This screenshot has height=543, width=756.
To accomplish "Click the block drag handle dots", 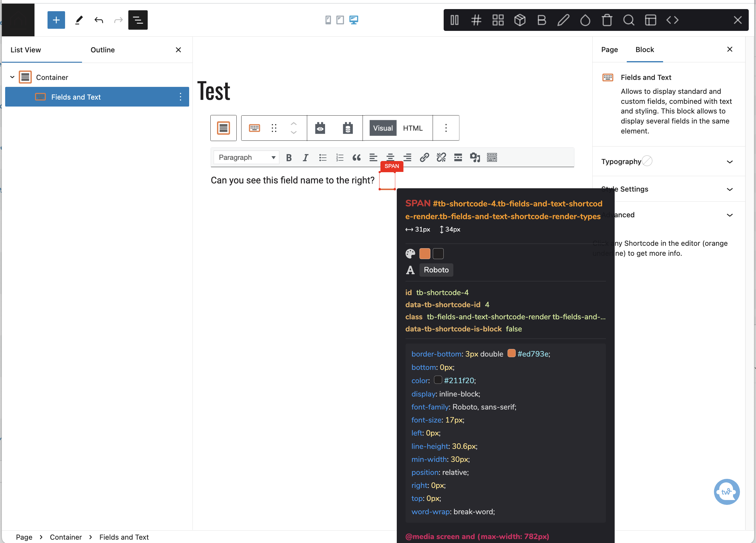I will coord(274,128).
